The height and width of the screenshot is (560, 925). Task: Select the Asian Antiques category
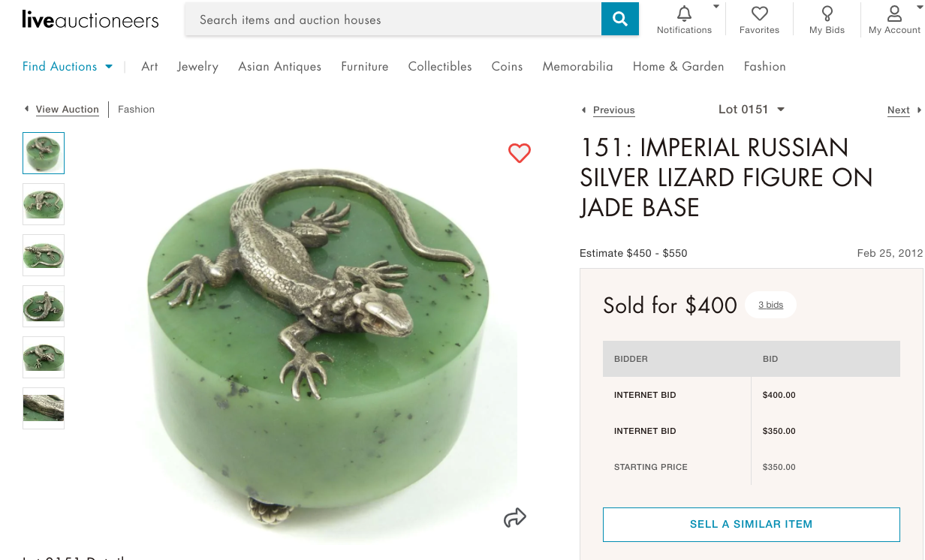coord(279,67)
